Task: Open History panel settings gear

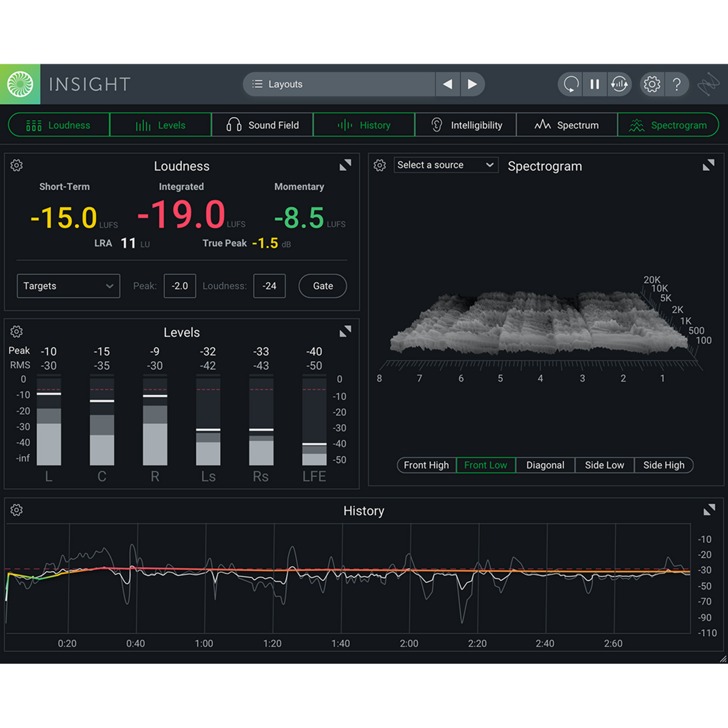Action: [17, 510]
